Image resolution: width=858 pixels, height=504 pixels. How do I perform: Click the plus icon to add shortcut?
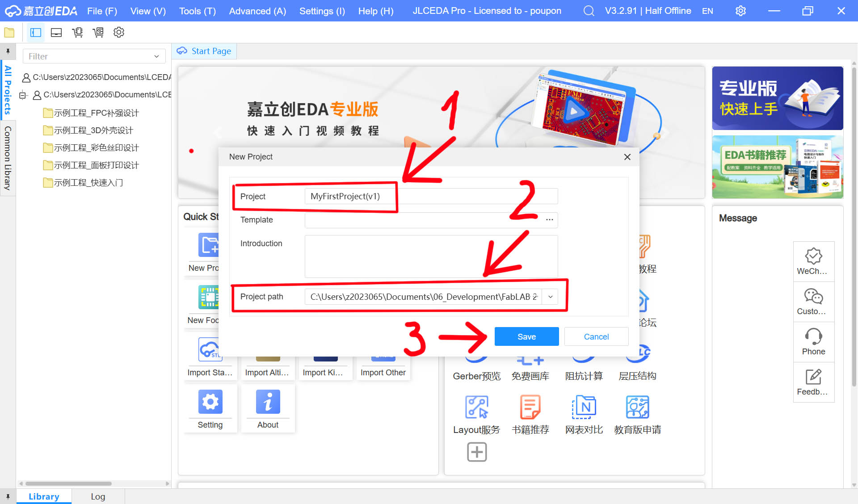[476, 452]
